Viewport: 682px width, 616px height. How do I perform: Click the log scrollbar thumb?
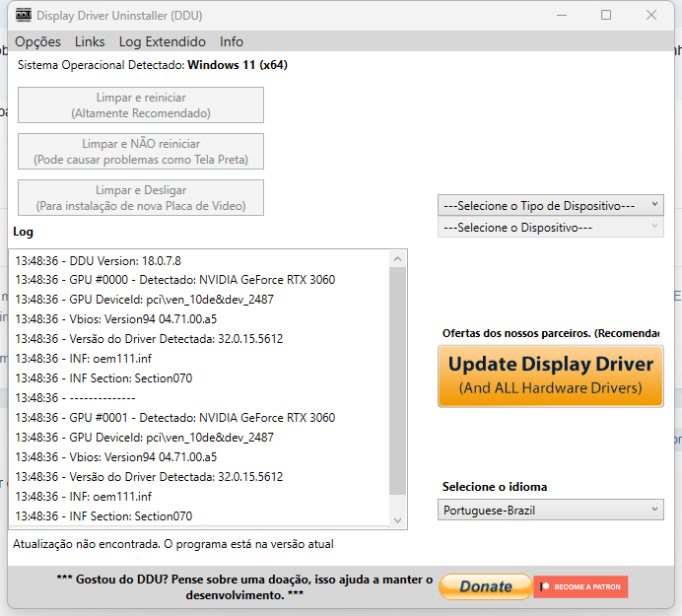pyautogui.click(x=397, y=381)
